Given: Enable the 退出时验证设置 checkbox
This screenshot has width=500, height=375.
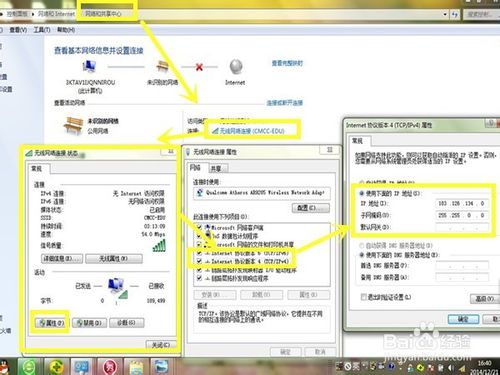Looking at the screenshot, I should point(364,297).
